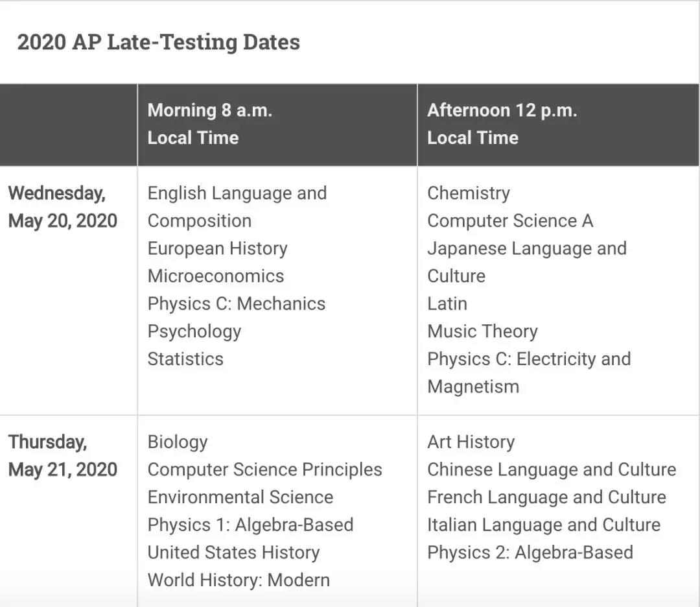Select the Art History exam entry
The image size is (700, 607).
pyautogui.click(x=471, y=442)
